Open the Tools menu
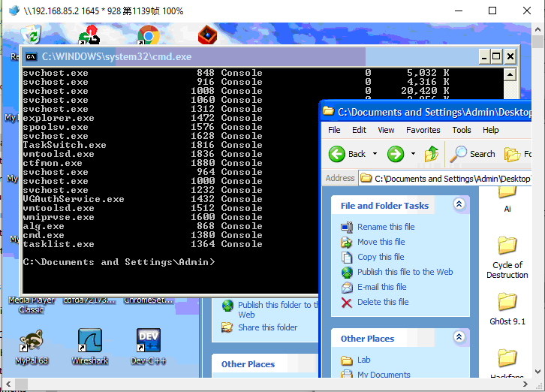This screenshot has width=545, height=392. (x=462, y=130)
